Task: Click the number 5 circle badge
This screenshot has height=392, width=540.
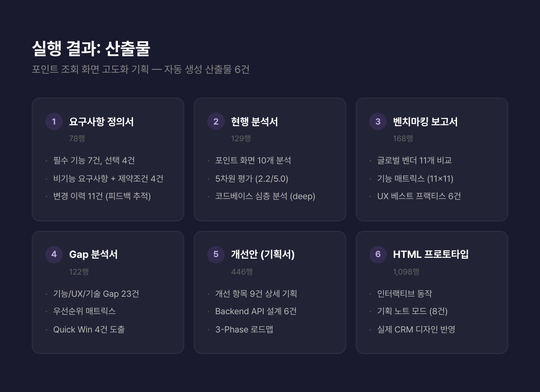Action: tap(216, 254)
